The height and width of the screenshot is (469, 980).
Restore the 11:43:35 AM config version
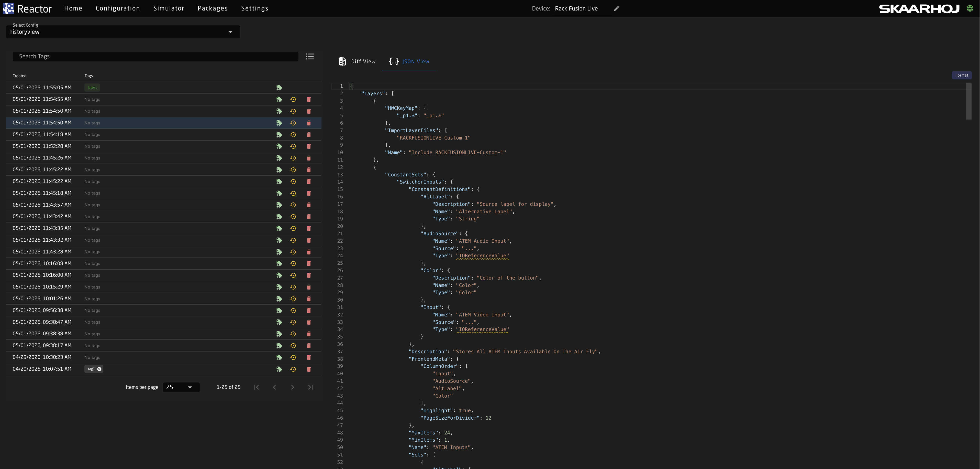point(293,228)
